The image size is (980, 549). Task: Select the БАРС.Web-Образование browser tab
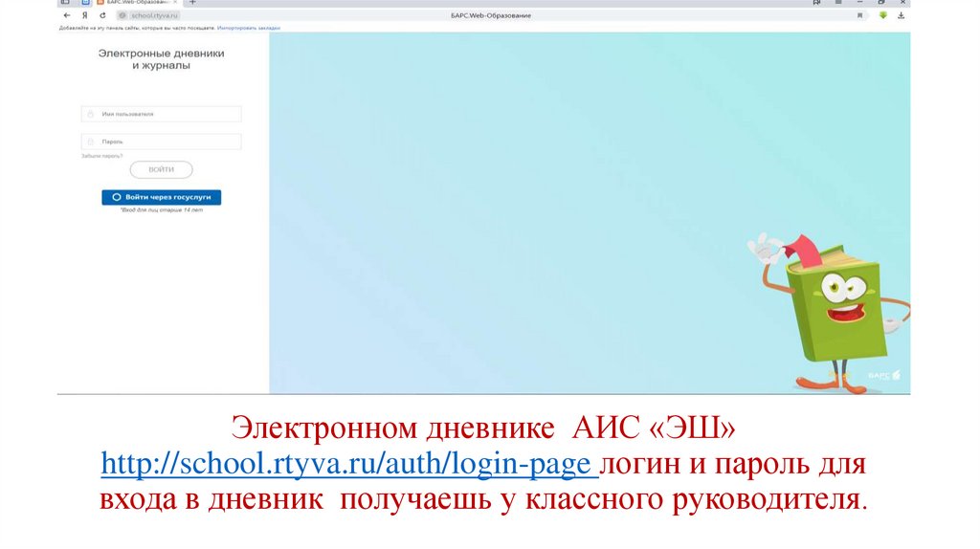(138, 3)
